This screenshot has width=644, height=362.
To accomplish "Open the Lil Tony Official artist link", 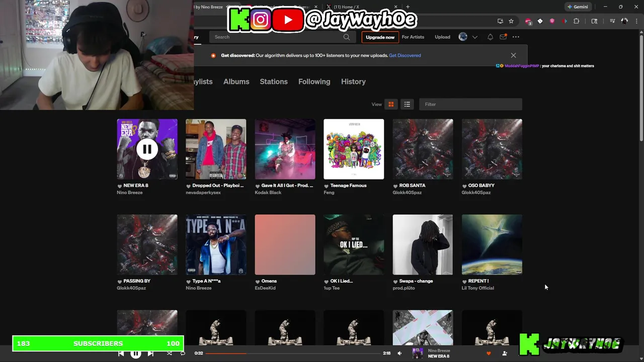I will (478, 288).
